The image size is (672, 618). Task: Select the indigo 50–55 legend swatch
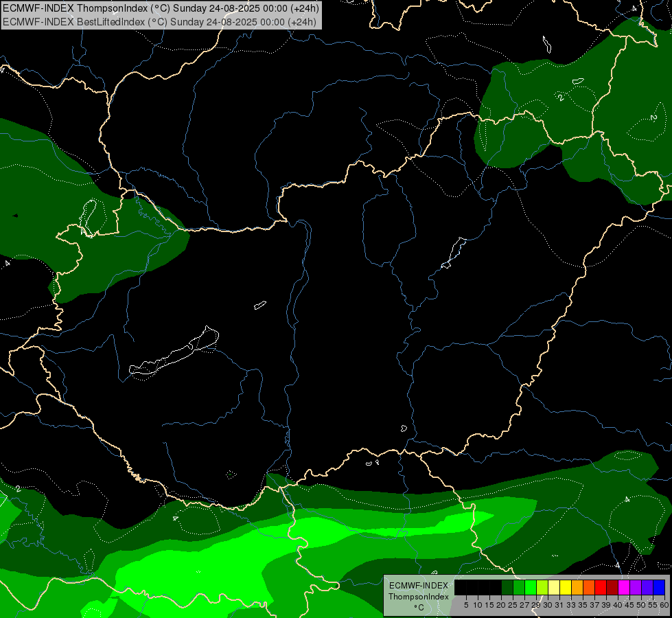pyautogui.click(x=647, y=587)
